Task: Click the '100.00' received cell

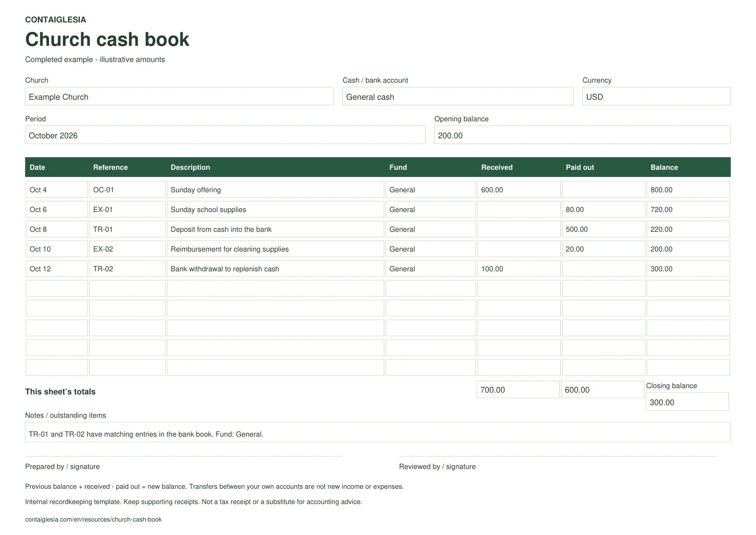Action: pyautogui.click(x=519, y=269)
